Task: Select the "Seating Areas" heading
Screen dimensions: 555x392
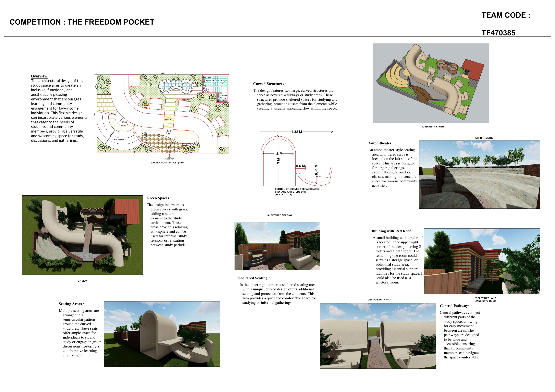Action: coord(70,304)
